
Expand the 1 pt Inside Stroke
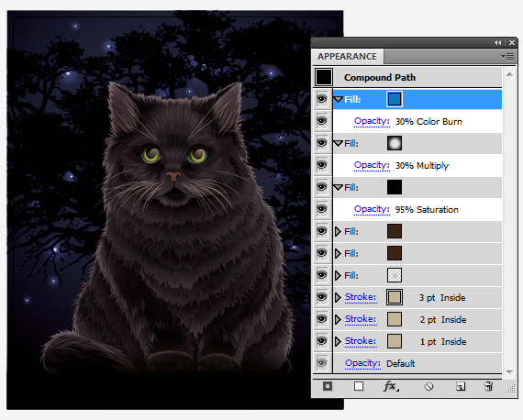point(338,341)
